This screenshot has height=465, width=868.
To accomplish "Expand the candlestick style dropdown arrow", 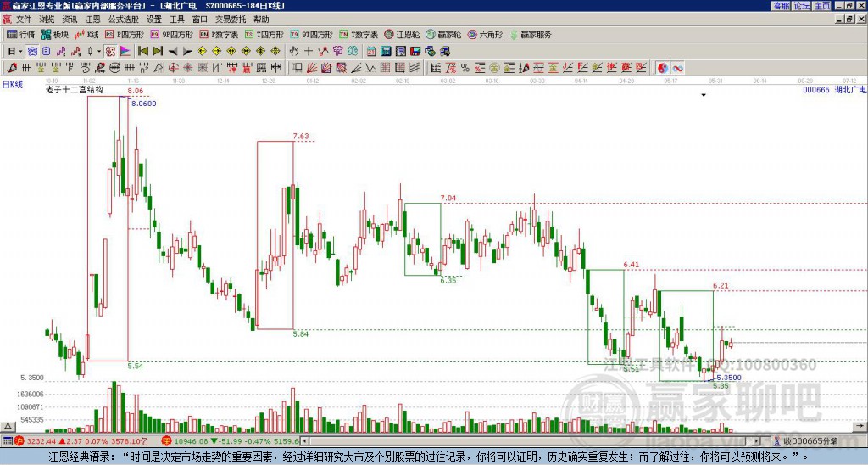I will (x=99, y=52).
